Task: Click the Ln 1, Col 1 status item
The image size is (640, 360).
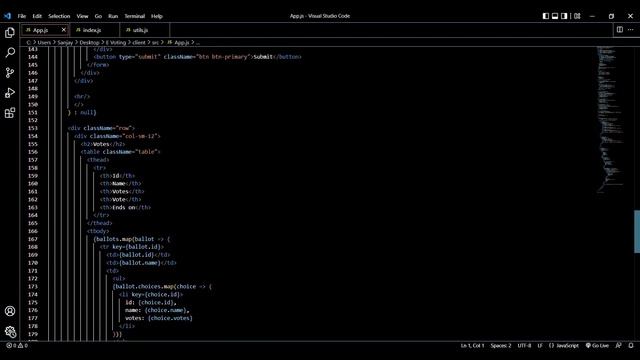Action: (472, 345)
